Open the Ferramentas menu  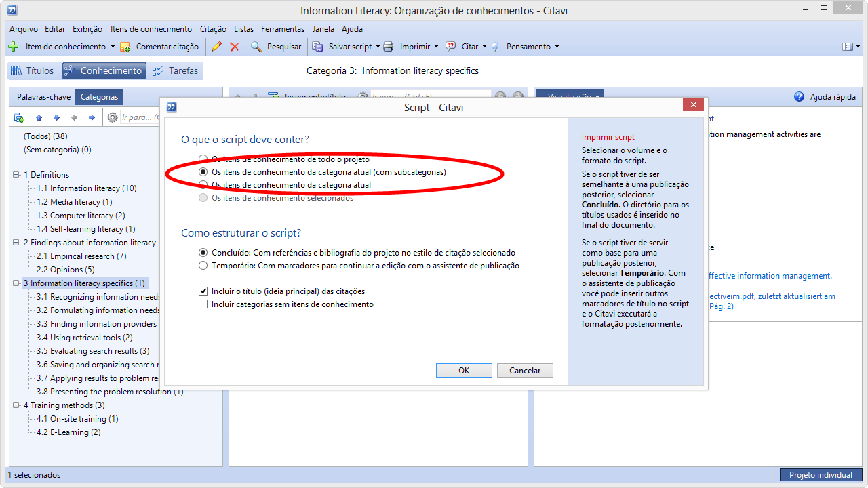283,29
